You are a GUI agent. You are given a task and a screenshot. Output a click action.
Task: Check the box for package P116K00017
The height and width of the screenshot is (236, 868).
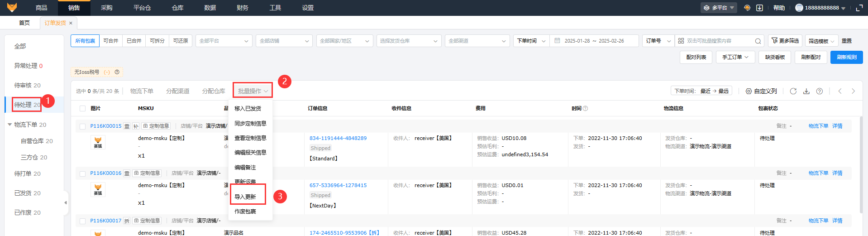tap(82, 221)
